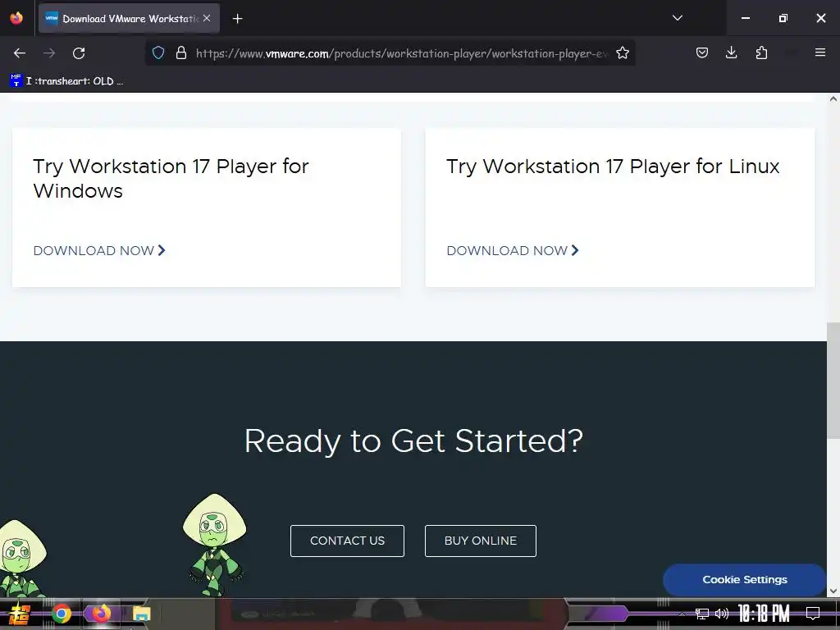Click the scrollbar up arrow
This screenshot has width=840, height=630.
point(833,99)
